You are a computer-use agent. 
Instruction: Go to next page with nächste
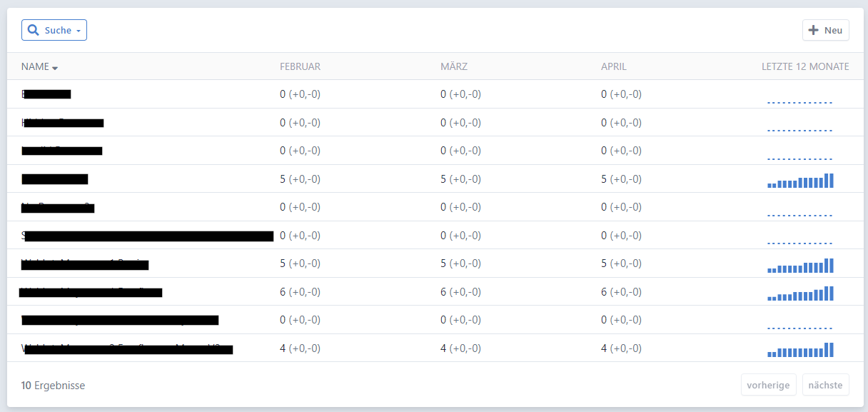825,385
